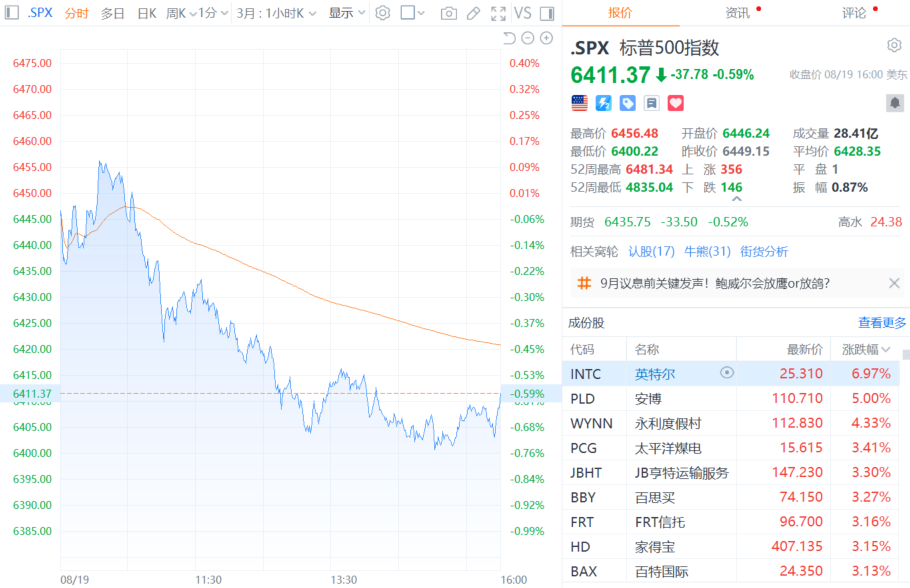
Task: Select the BAX 百特国际 row
Action: [731, 571]
